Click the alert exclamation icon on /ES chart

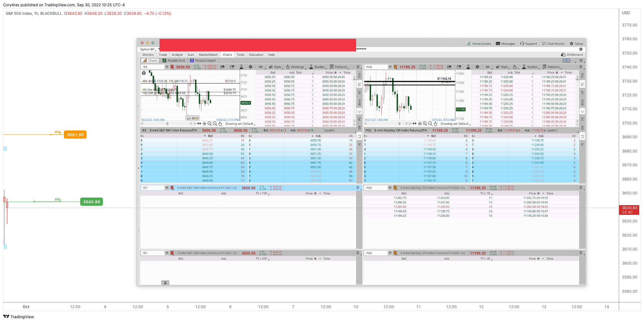coord(144,73)
